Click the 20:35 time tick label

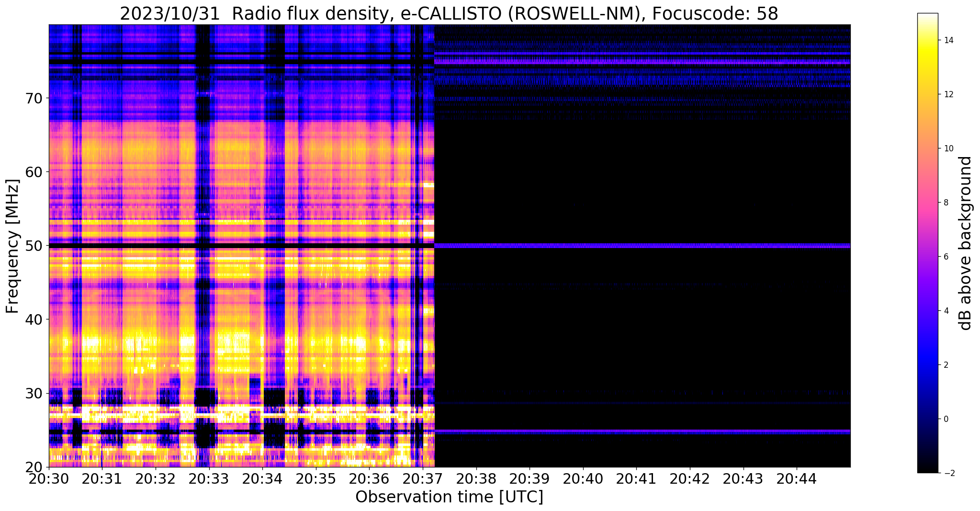pos(316,478)
